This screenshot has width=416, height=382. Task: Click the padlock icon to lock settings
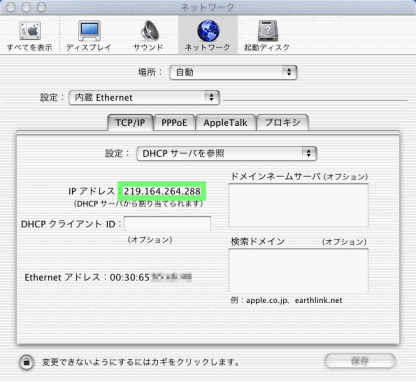[27, 362]
